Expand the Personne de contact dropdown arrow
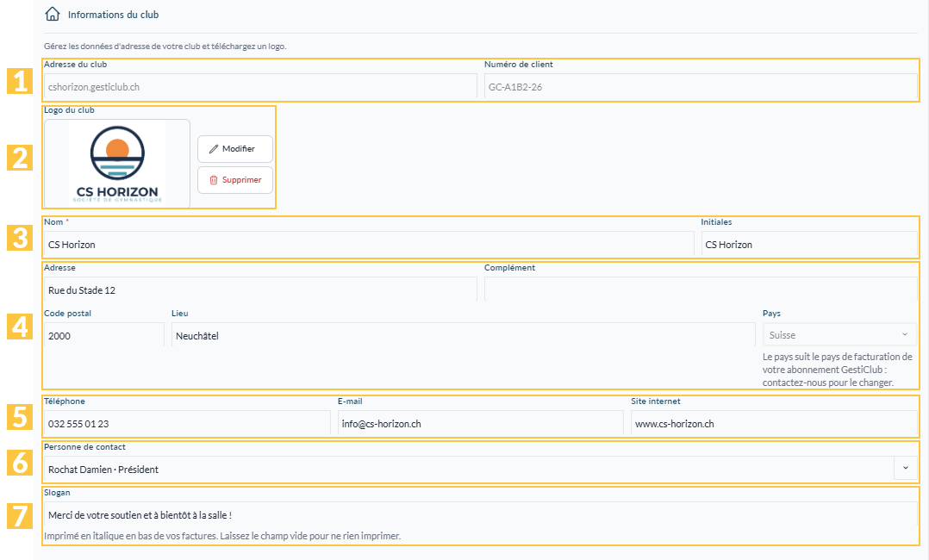929x560 pixels. pos(905,468)
